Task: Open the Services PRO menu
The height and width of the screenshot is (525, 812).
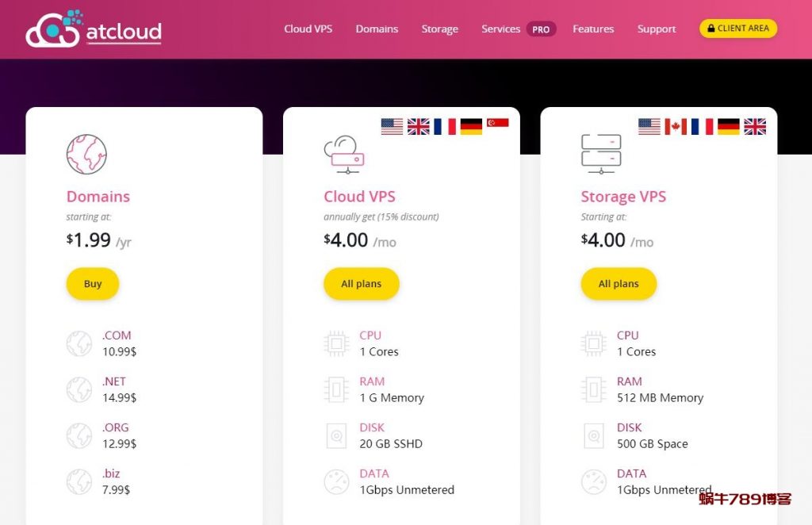Action: 501,29
